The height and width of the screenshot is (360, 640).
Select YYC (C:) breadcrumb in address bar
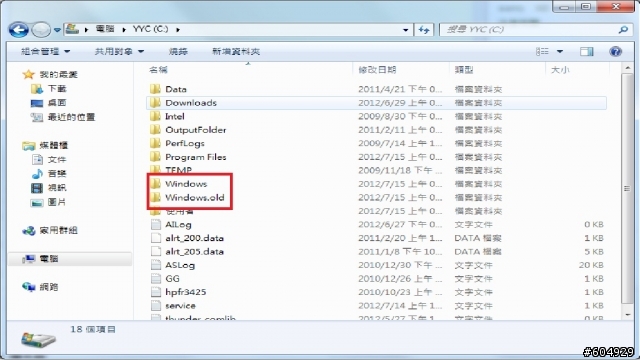pyautogui.click(x=151, y=29)
